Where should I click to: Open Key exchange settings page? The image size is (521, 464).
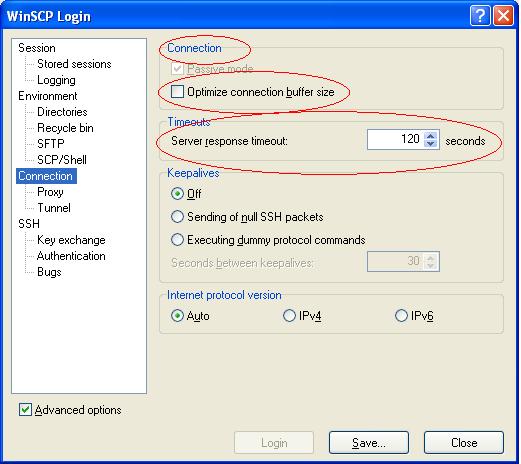click(71, 240)
